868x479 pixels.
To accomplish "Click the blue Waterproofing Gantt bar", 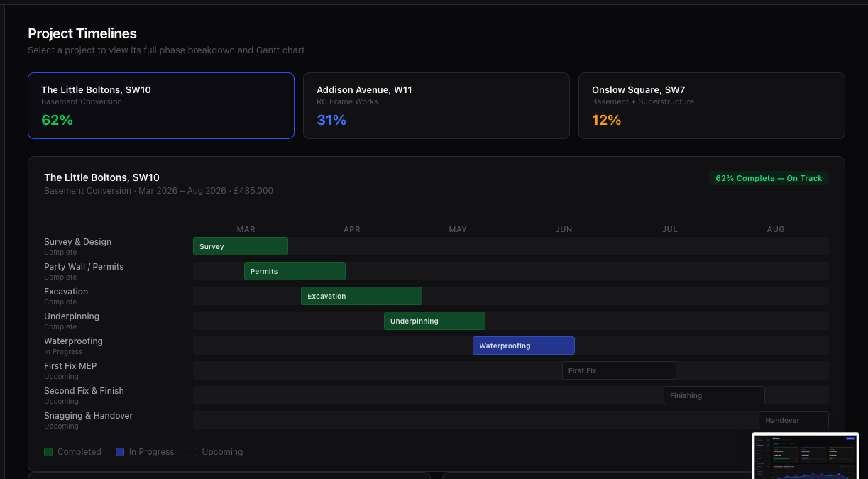I will coord(524,346).
